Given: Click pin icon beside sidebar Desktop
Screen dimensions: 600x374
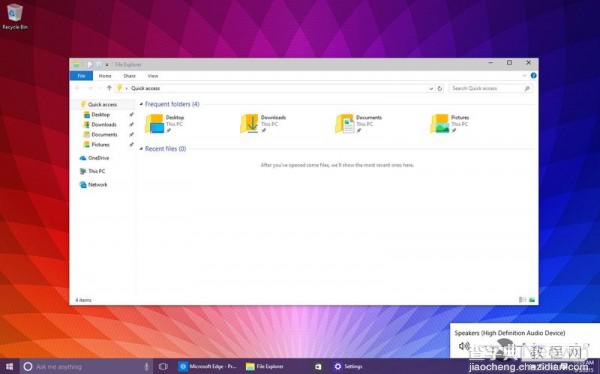Looking at the screenshot, I should coord(131,114).
